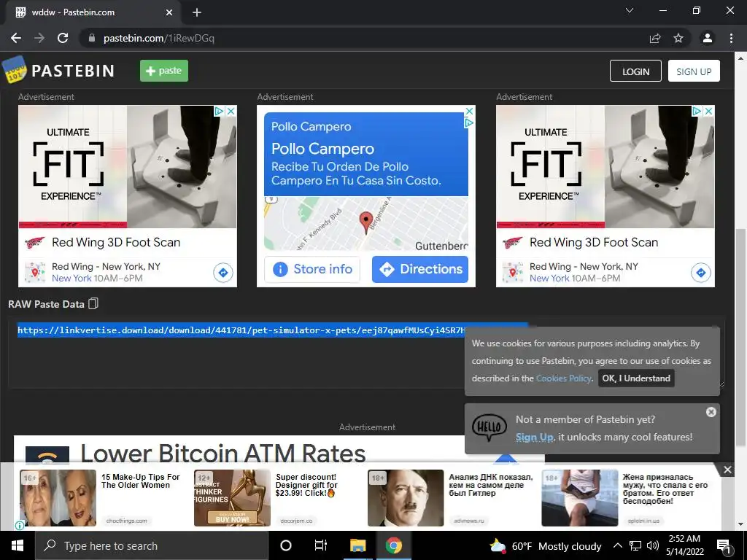Click the Жена призналась ad article text
The height and width of the screenshot is (560, 747).
coord(665,489)
